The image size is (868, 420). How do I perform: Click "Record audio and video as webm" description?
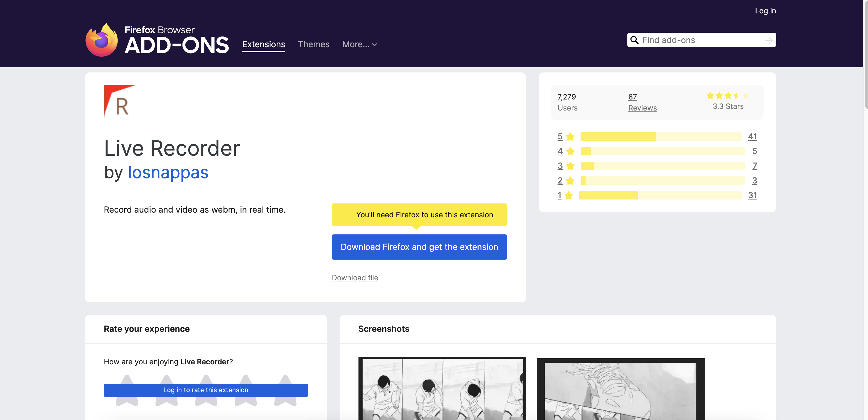pyautogui.click(x=194, y=210)
